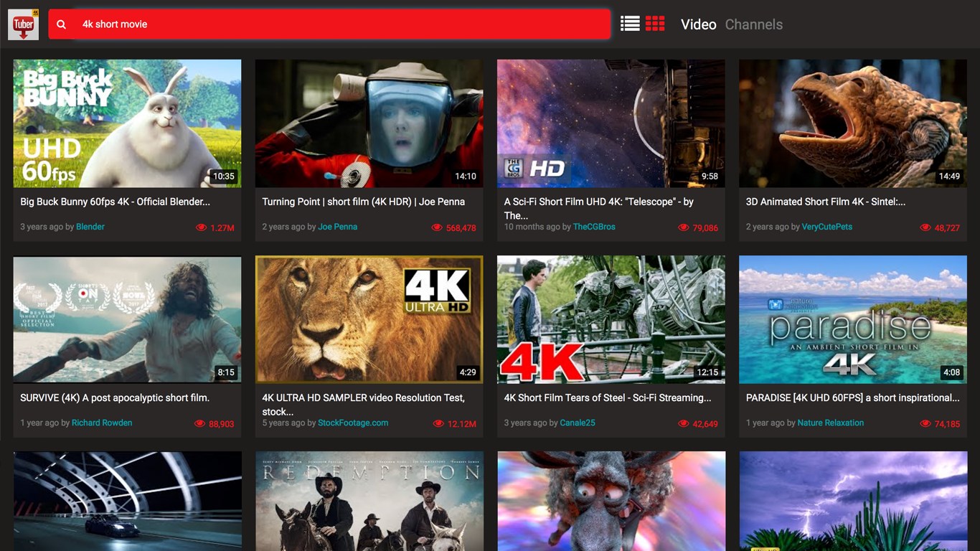Open the lightning storm thumbnail

853,501
